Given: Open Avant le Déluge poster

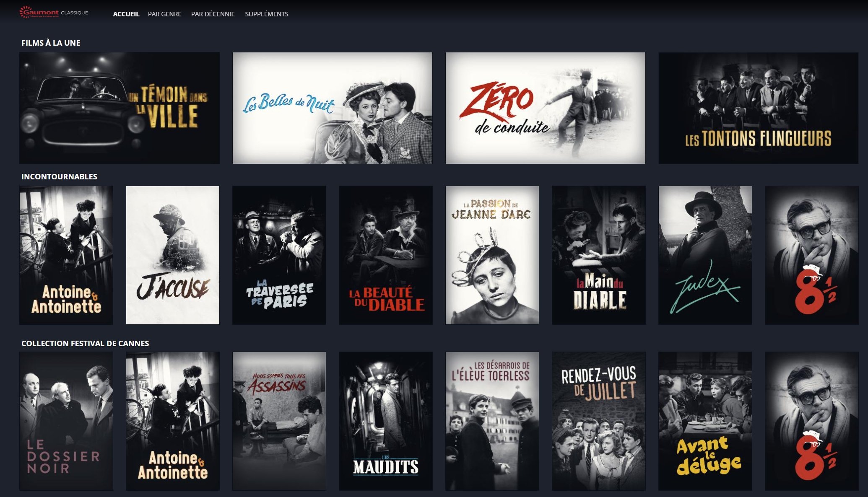Looking at the screenshot, I should click(x=705, y=421).
